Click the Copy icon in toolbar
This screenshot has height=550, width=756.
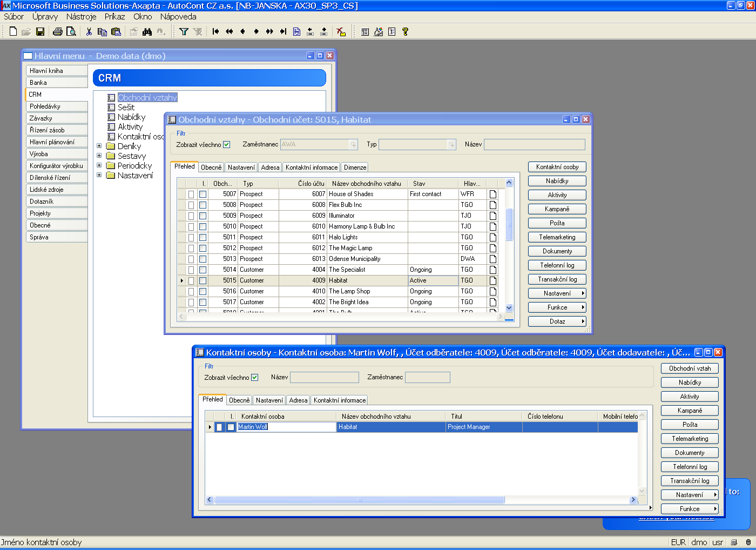pyautogui.click(x=103, y=31)
